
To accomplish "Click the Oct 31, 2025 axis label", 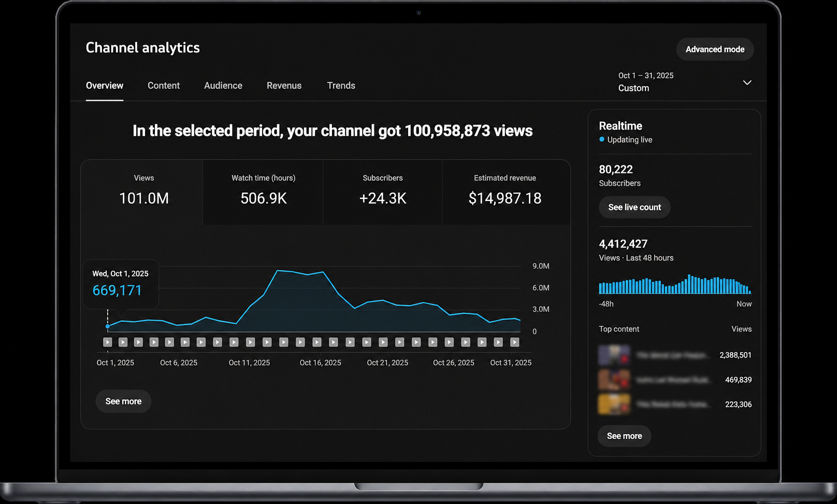I will [x=511, y=363].
